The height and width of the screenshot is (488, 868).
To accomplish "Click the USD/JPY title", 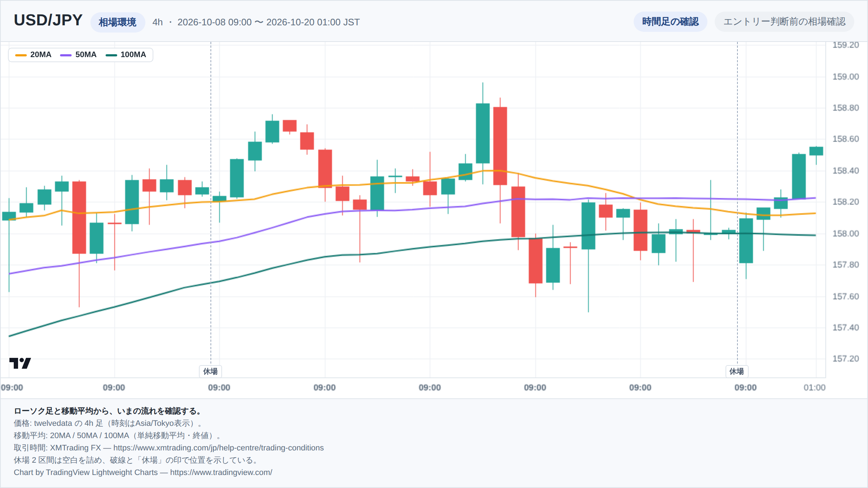I will (48, 20).
